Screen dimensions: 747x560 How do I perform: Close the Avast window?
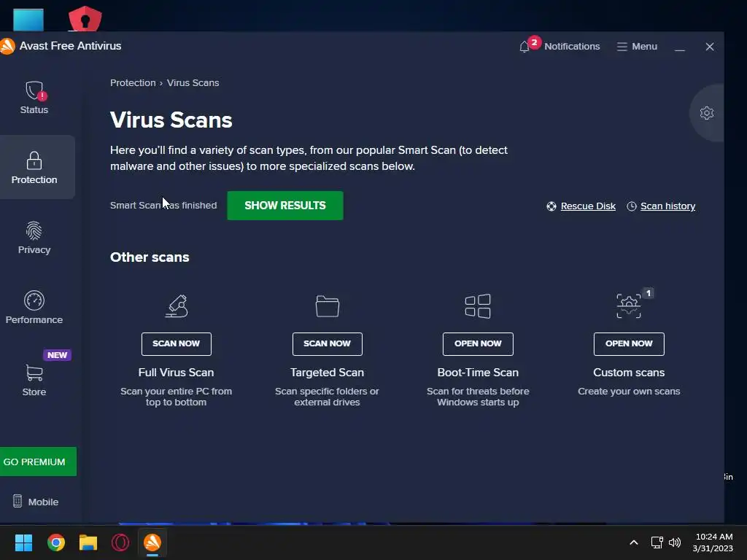709,47
